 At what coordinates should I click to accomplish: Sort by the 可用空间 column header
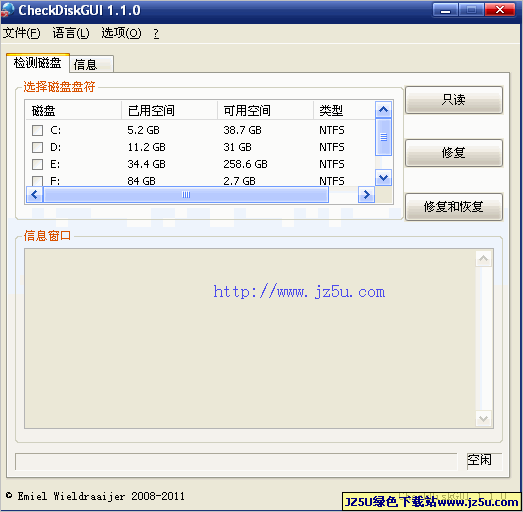coord(266,110)
